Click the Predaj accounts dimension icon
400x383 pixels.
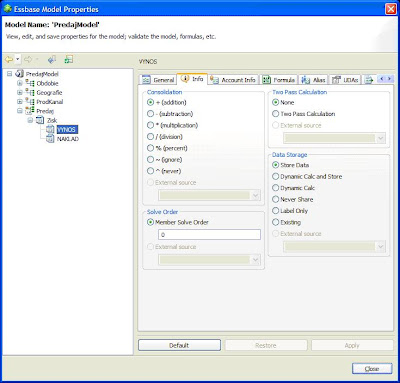pos(30,111)
